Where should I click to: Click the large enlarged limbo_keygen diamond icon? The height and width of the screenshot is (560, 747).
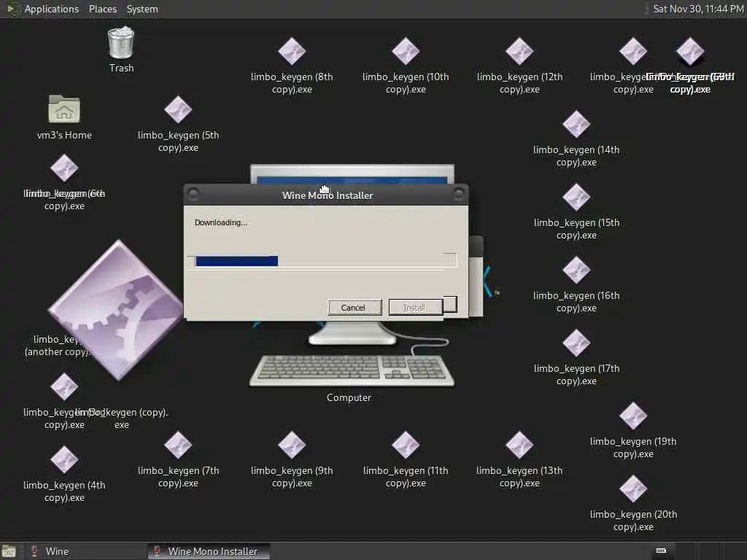pyautogui.click(x=117, y=311)
